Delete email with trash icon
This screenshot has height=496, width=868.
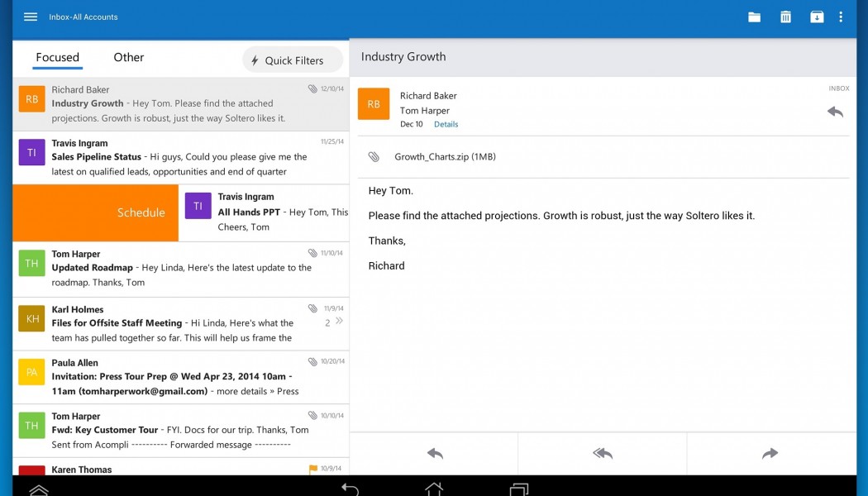coord(785,17)
